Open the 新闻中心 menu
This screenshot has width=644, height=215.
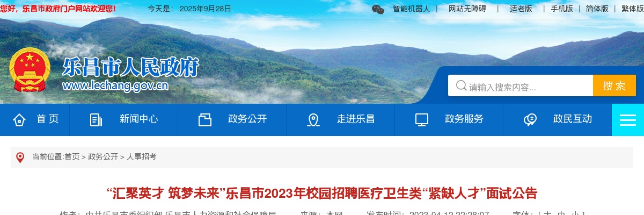139,119
